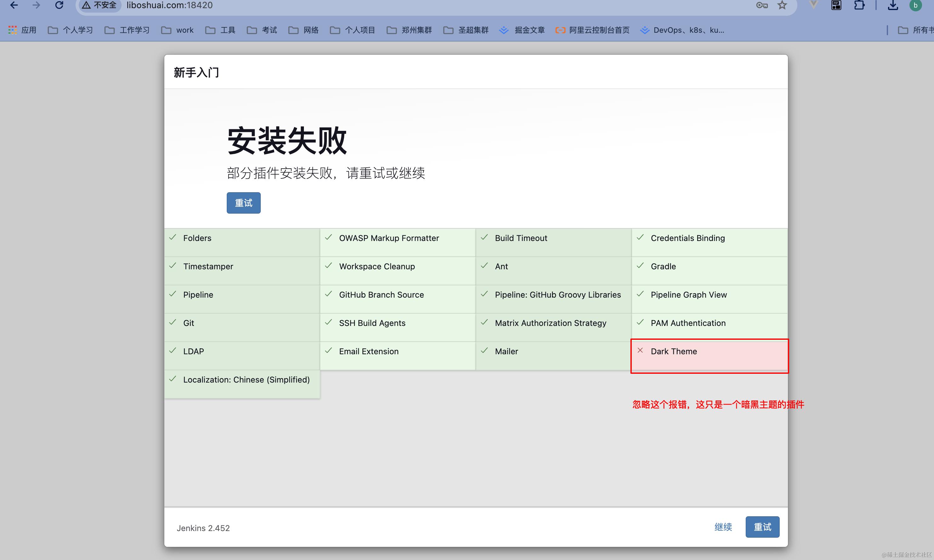
Task: Click the green profile avatar icon
Action: (x=915, y=5)
